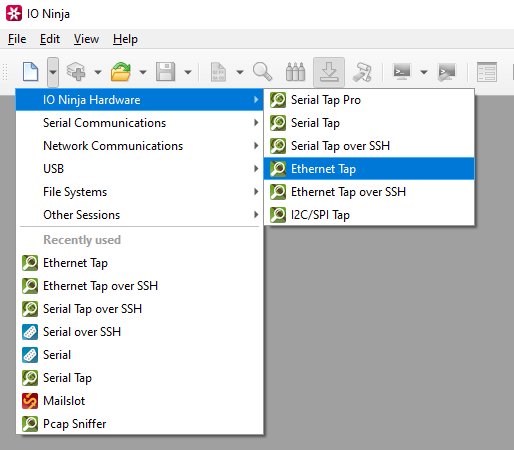Open the Help menu
The width and height of the screenshot is (514, 450).
tap(125, 39)
